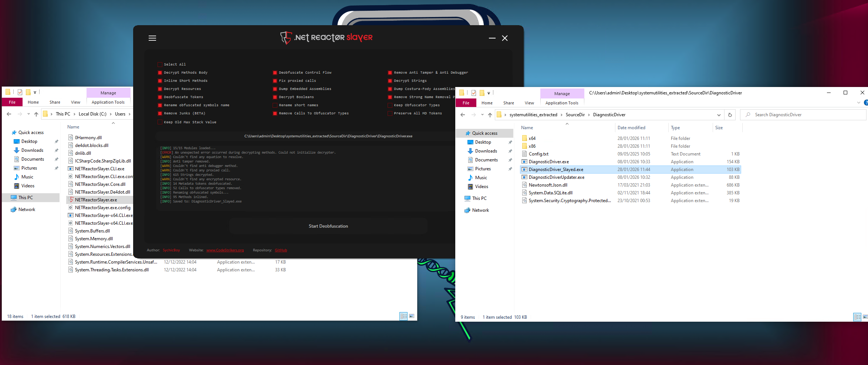The height and width of the screenshot is (365, 868).
Task: Enable Keep Obfuscator Types checkbox
Action: [390, 105]
